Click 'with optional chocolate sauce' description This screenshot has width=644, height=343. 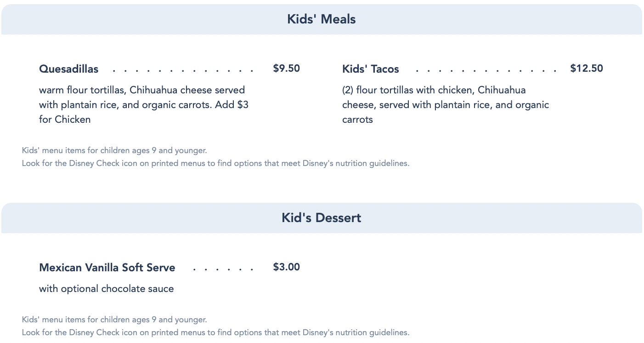pos(107,289)
